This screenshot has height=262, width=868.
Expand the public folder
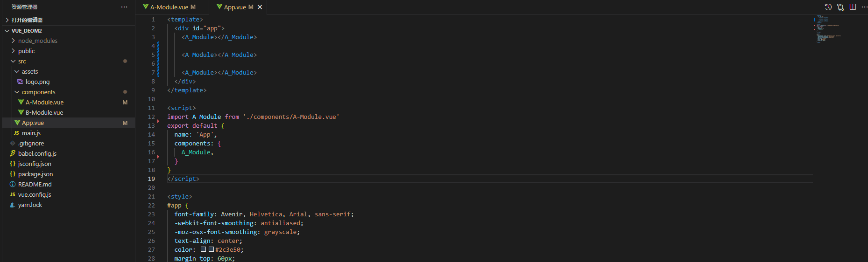13,51
